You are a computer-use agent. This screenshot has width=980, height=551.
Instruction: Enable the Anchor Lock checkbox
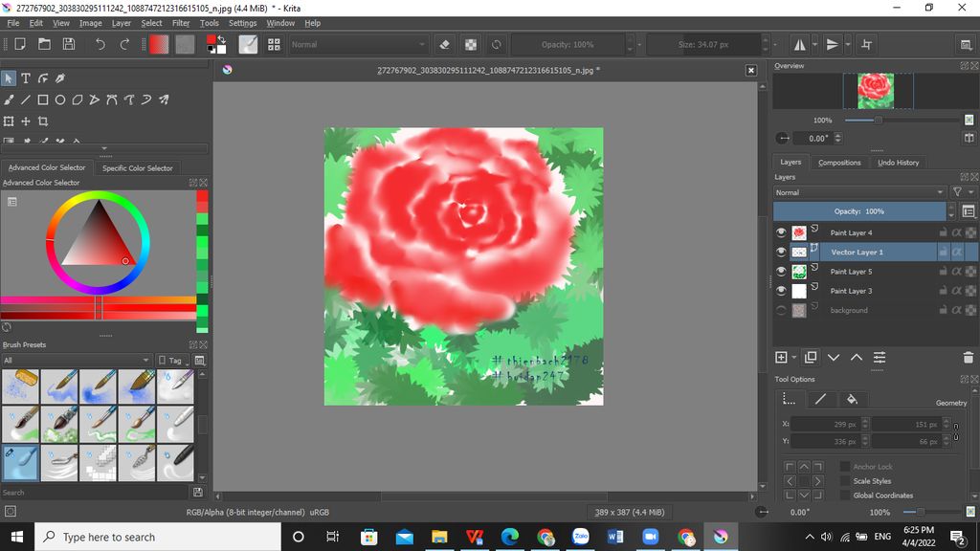(845, 467)
